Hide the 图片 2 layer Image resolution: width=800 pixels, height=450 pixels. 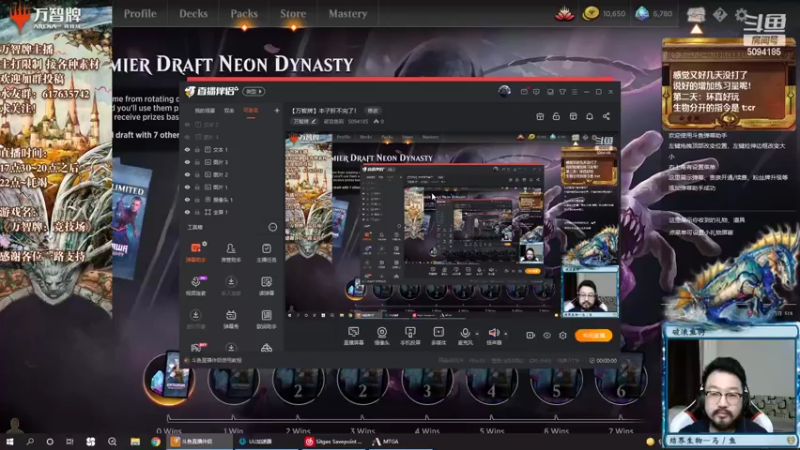tap(187, 174)
